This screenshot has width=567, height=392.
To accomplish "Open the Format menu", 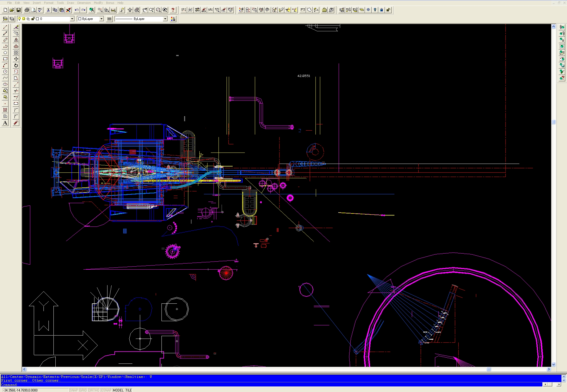I will [49, 3].
